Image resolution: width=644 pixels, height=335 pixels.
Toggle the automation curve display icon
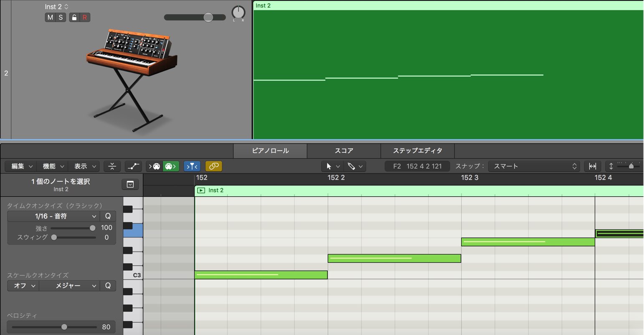point(133,166)
